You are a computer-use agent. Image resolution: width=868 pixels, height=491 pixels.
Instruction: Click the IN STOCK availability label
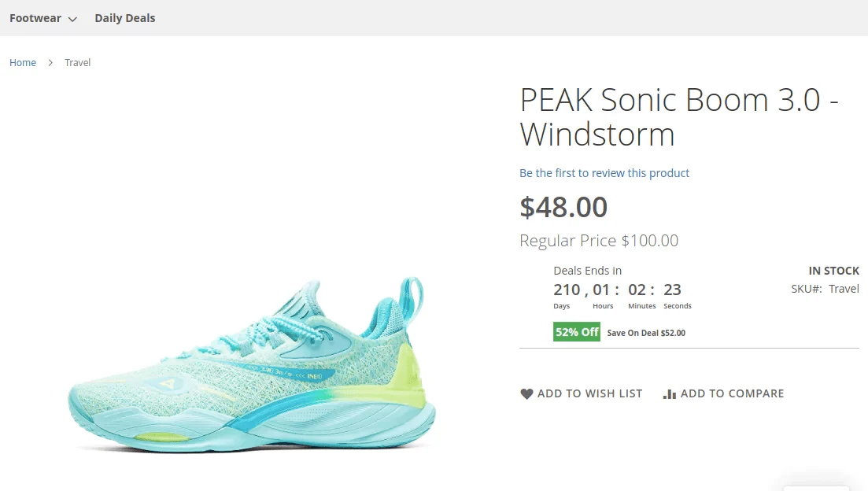(833, 271)
